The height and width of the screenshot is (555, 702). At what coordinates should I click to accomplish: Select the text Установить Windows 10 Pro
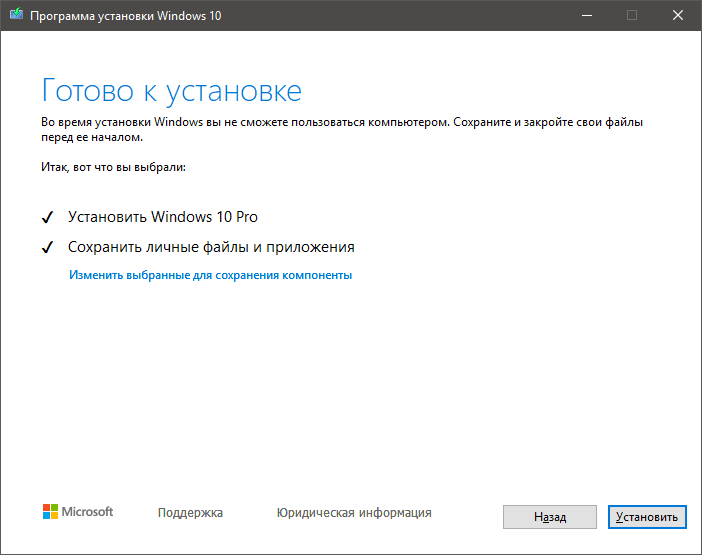[163, 217]
